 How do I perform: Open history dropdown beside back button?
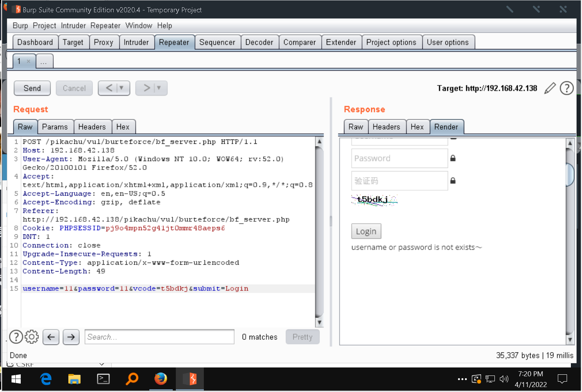tap(122, 88)
